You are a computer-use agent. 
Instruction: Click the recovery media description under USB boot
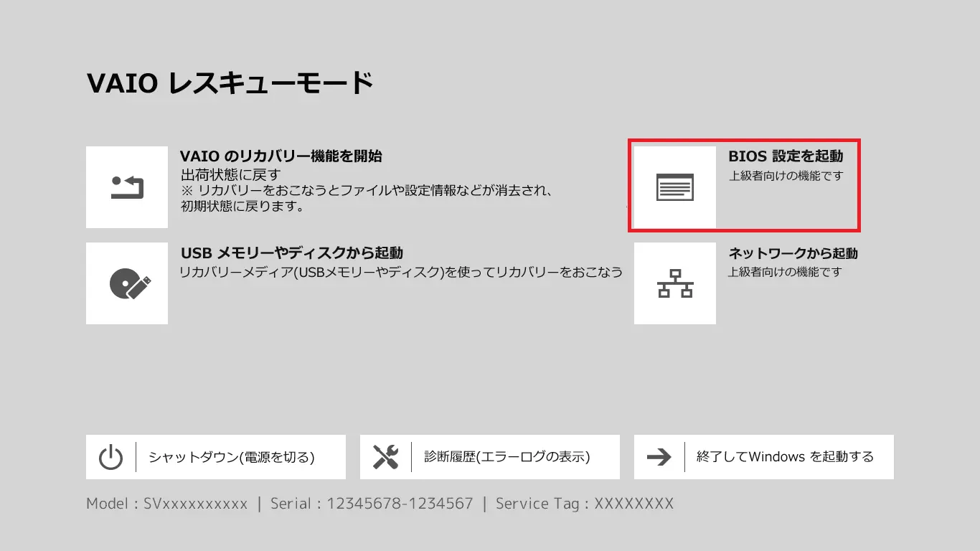(x=400, y=273)
